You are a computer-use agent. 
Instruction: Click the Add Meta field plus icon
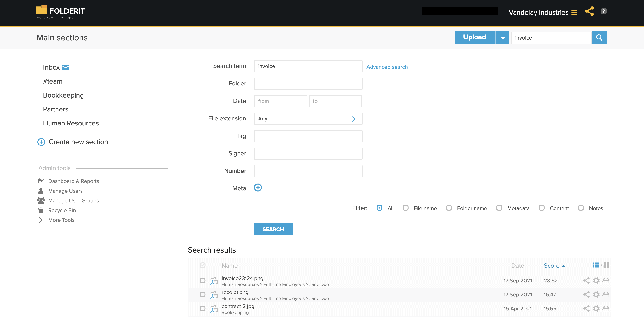(258, 188)
